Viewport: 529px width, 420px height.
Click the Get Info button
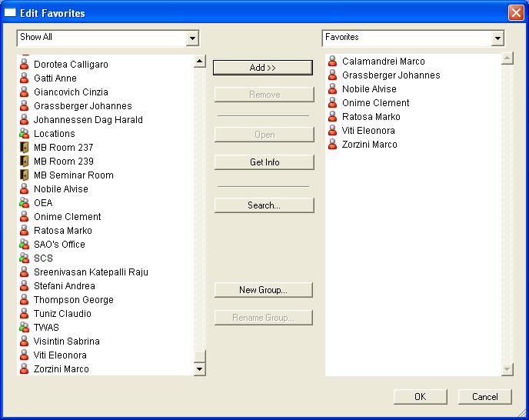[x=264, y=162]
